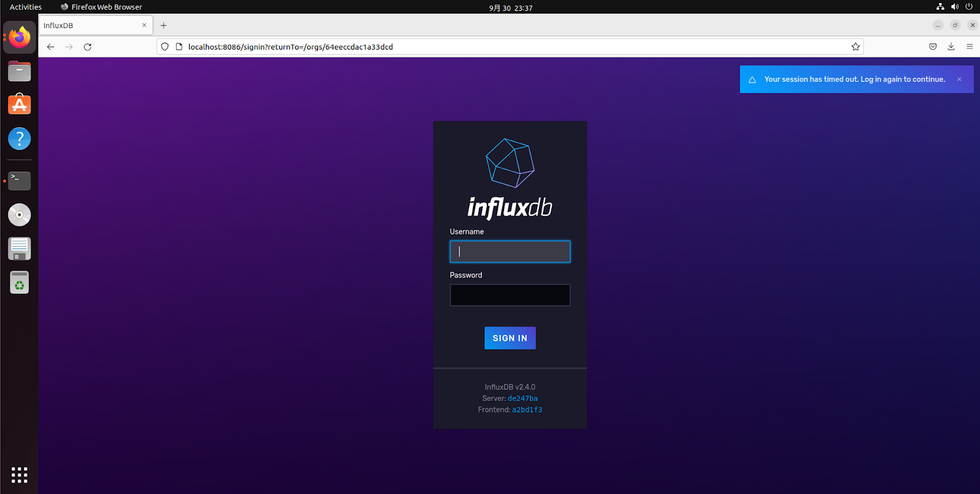The width and height of the screenshot is (980, 494).
Task: Click the date and time in the top bar
Action: point(510,8)
